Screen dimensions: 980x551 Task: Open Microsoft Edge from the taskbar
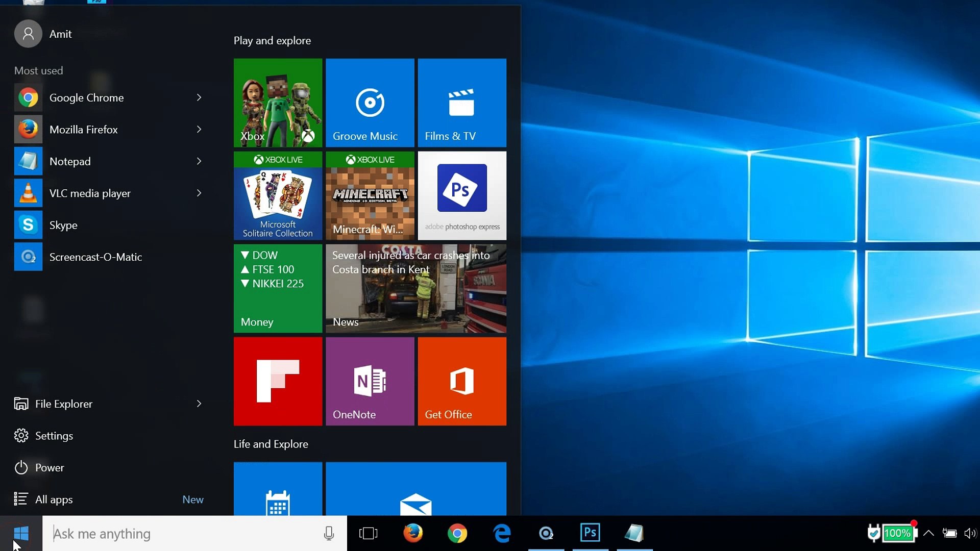click(x=502, y=534)
